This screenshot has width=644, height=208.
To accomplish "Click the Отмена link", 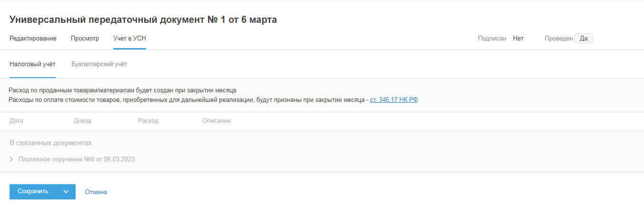I will coord(96,192).
